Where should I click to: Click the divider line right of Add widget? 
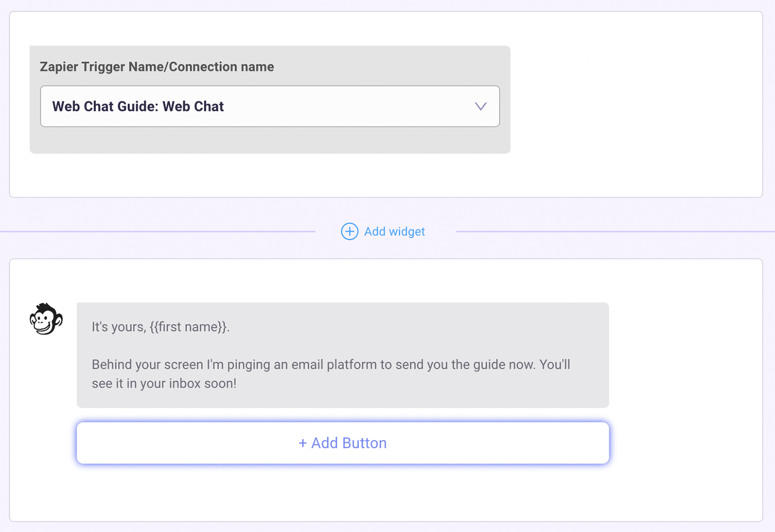[615, 231]
